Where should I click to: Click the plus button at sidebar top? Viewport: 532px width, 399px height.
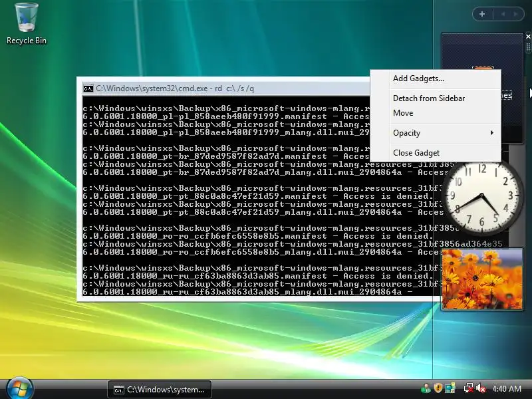point(482,14)
